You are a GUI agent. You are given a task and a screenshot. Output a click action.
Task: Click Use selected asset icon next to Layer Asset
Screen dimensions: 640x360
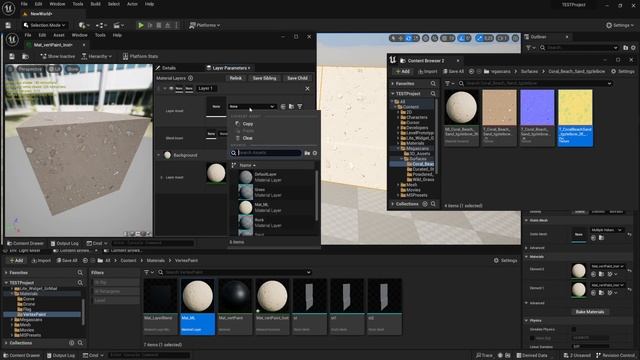click(x=283, y=107)
